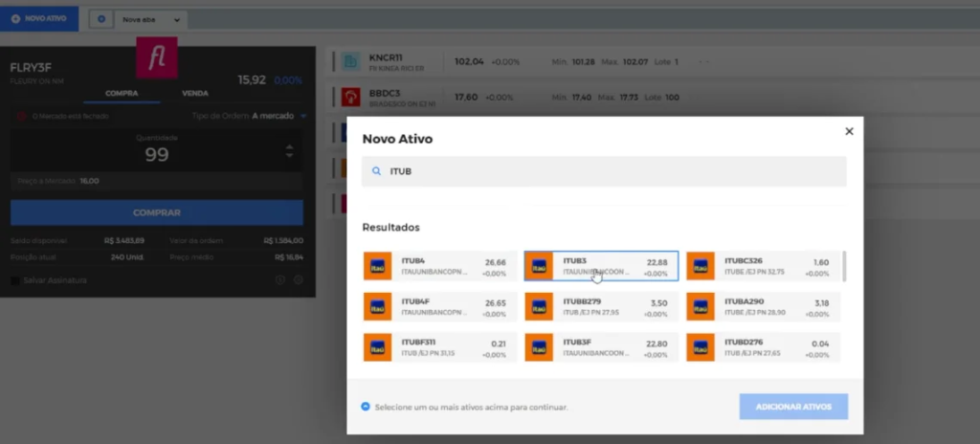Viewport: 980px width, 444px height.
Task: Switch to the VENDA tab
Action: pos(195,94)
